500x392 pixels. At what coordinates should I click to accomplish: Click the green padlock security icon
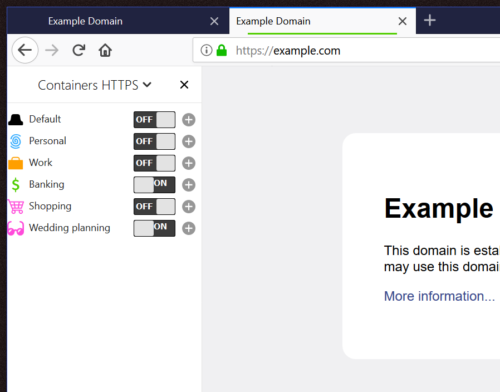pyautogui.click(x=221, y=50)
